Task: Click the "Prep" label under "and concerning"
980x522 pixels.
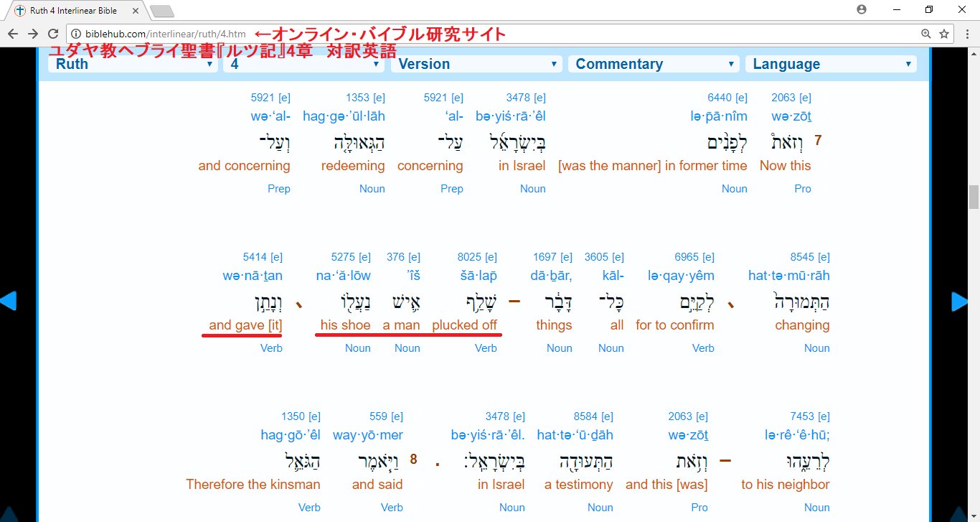Action: (x=279, y=189)
